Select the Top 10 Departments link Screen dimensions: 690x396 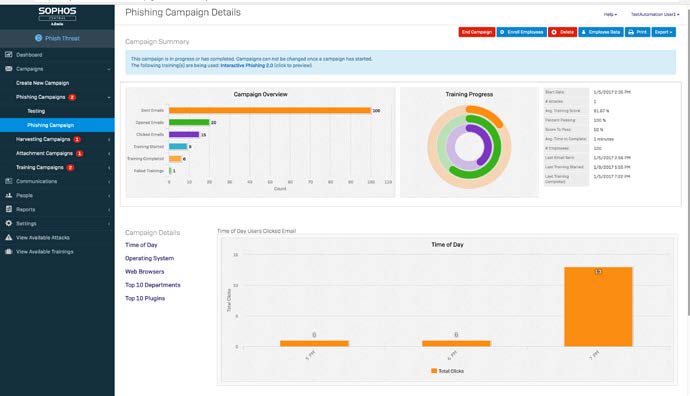coord(153,285)
